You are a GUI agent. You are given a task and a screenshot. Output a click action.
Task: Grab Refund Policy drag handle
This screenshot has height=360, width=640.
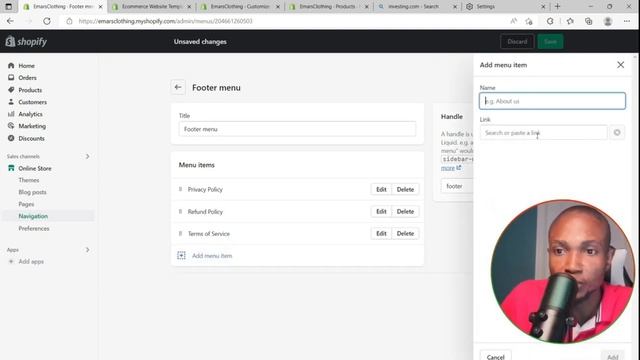pos(180,211)
